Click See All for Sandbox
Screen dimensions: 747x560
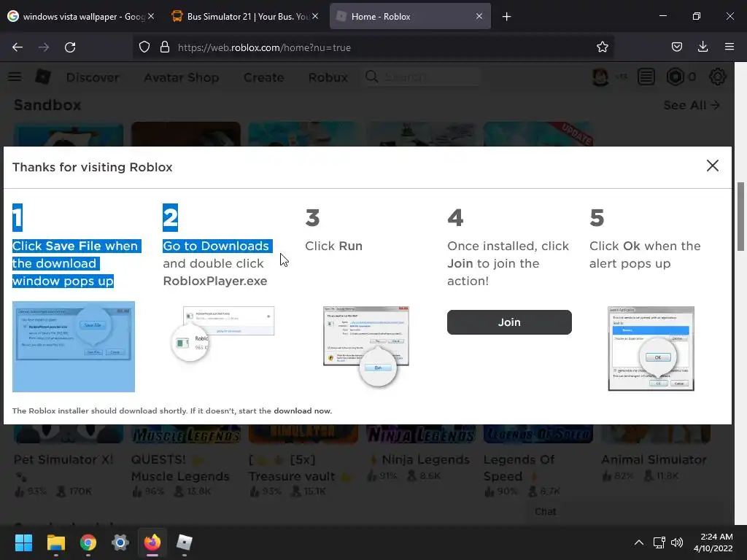692,105
